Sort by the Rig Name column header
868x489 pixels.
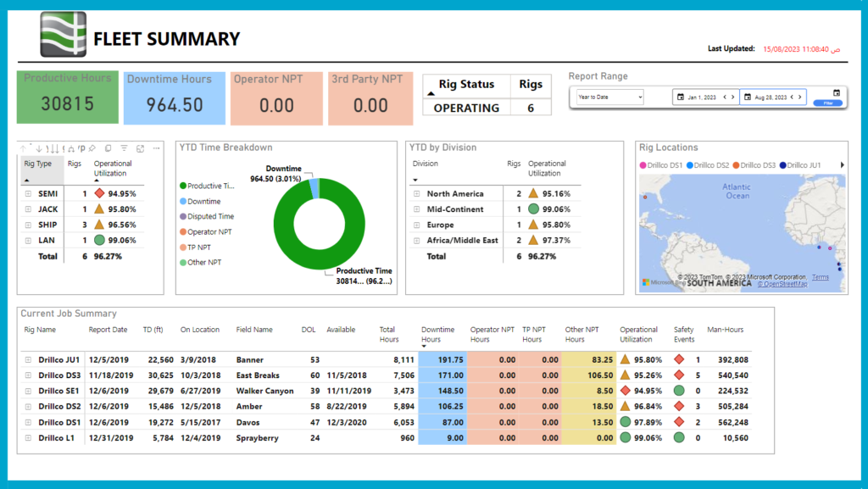click(40, 330)
